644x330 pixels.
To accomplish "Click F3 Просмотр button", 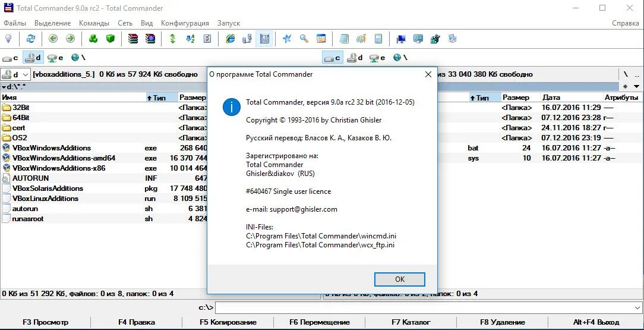I will click(46, 322).
